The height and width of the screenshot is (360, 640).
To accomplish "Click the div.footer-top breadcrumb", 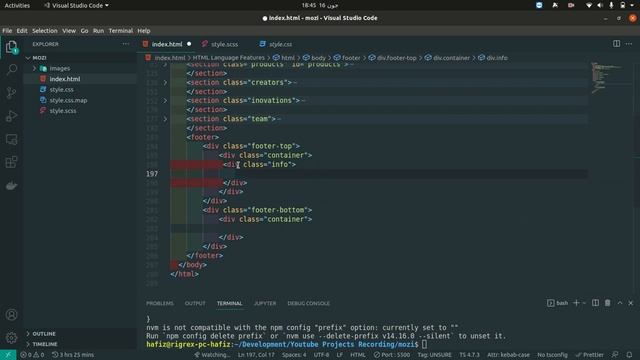I will [396, 58].
